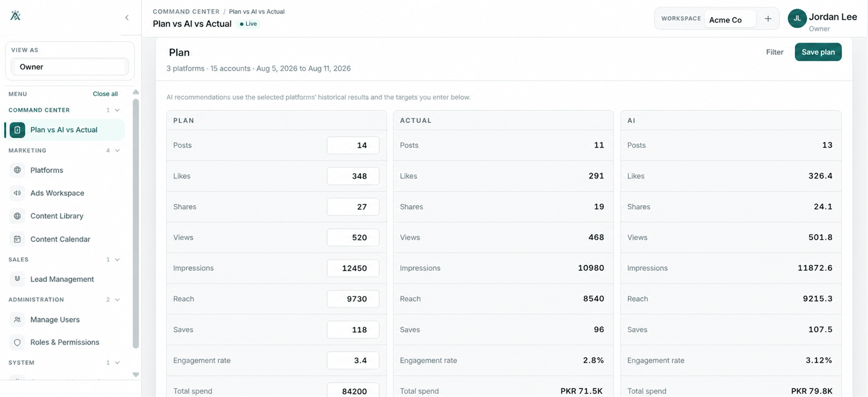Click the Content Calendar icon
The height and width of the screenshot is (397, 868).
tap(17, 239)
